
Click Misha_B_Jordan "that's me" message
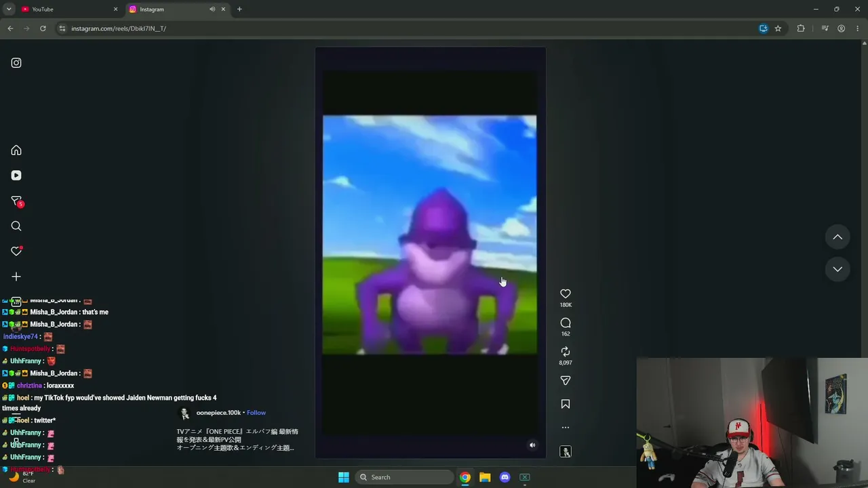tap(95, 312)
